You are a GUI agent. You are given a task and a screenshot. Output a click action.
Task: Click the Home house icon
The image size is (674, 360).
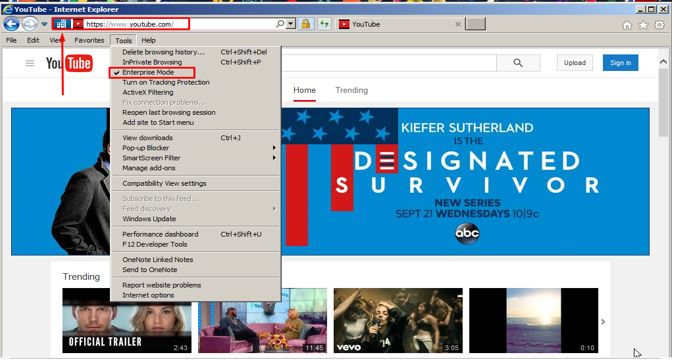627,25
